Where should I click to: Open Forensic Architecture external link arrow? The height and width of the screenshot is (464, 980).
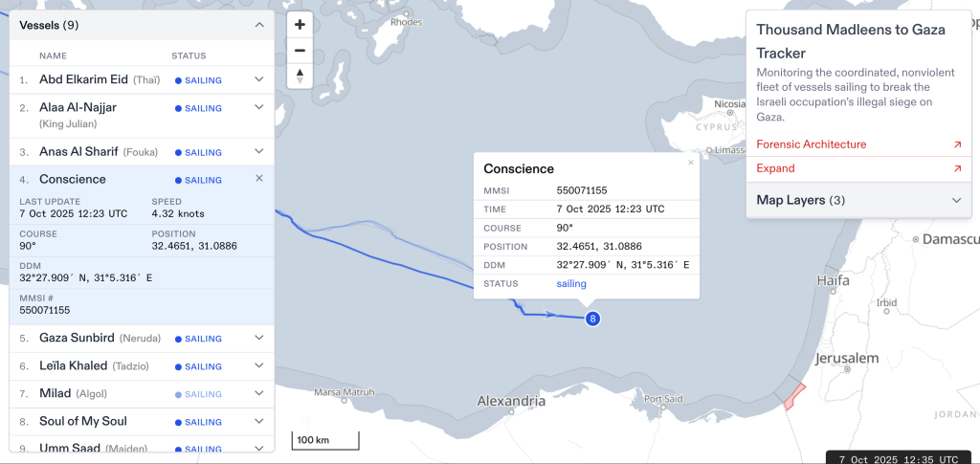[957, 144]
